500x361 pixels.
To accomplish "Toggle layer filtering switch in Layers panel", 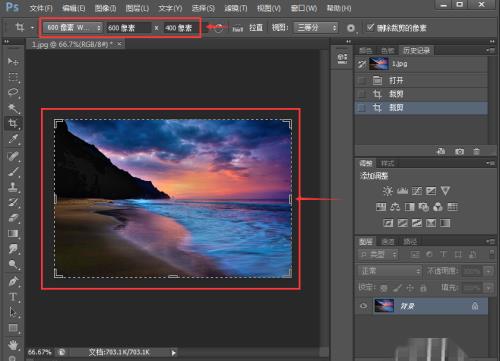I will [492, 254].
